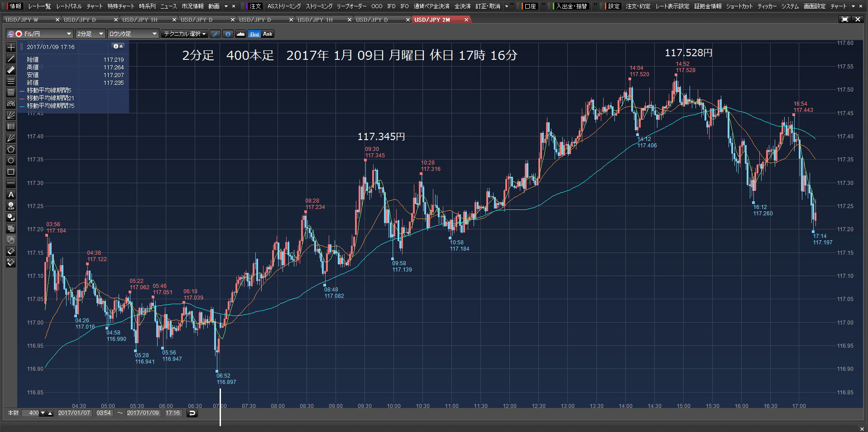Select the Fibonacci arc tool
Viewport: 868px width, 432px height.
[x=11, y=104]
